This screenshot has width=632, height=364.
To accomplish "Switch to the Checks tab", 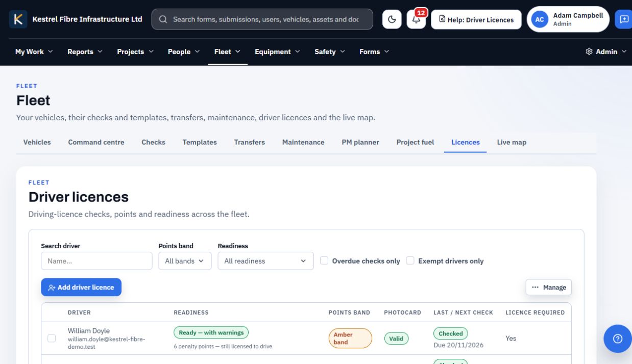I will point(153,142).
